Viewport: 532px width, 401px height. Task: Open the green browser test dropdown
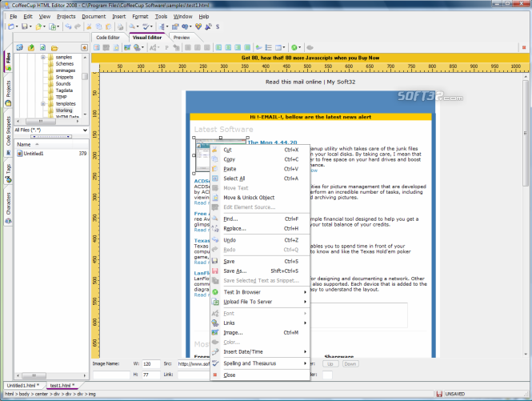tap(299, 47)
